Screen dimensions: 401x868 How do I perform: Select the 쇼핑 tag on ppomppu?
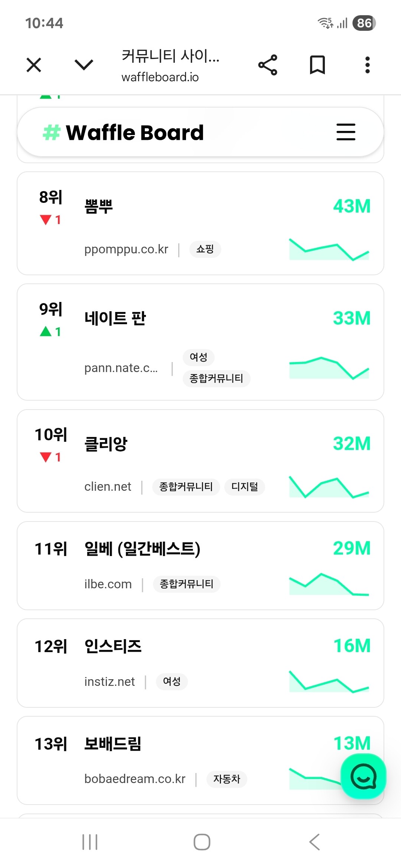click(x=205, y=249)
